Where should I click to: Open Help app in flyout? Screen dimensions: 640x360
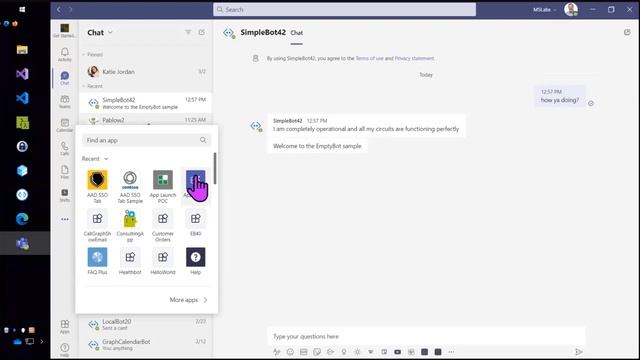click(x=196, y=261)
